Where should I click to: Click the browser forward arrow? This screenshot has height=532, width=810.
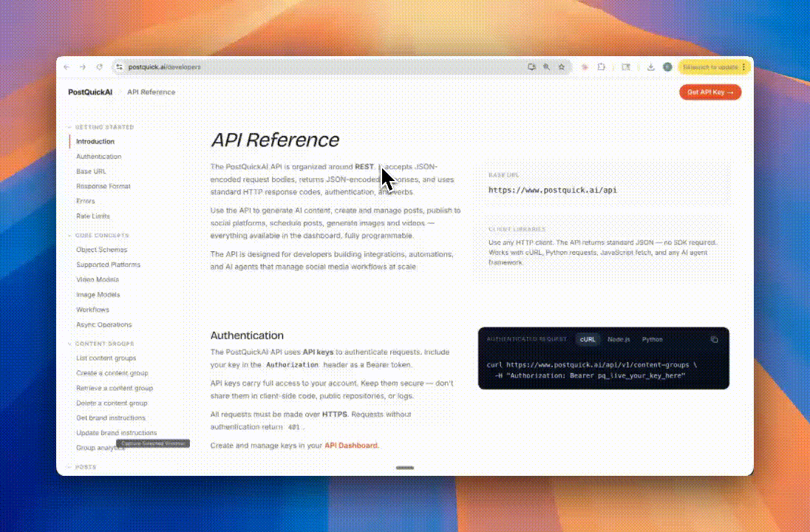tap(83, 67)
